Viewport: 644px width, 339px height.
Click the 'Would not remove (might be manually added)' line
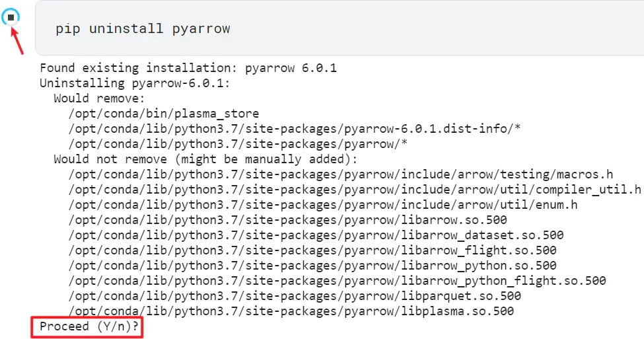pos(205,159)
